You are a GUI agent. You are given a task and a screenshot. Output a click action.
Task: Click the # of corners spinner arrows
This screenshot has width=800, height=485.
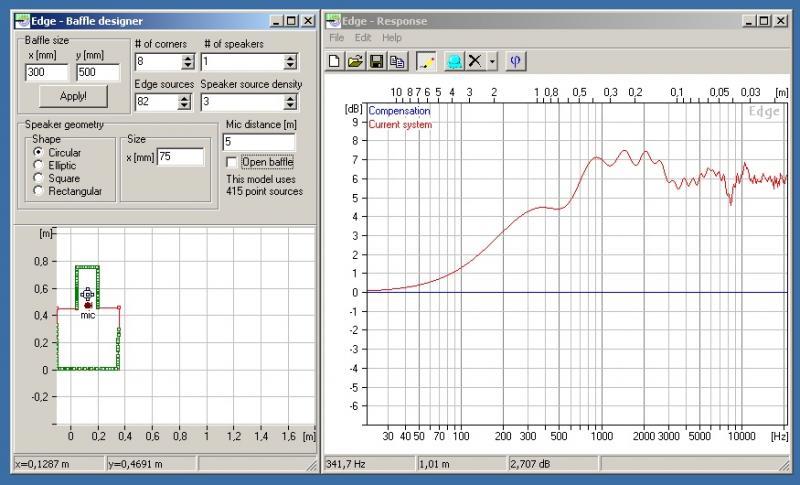187,61
